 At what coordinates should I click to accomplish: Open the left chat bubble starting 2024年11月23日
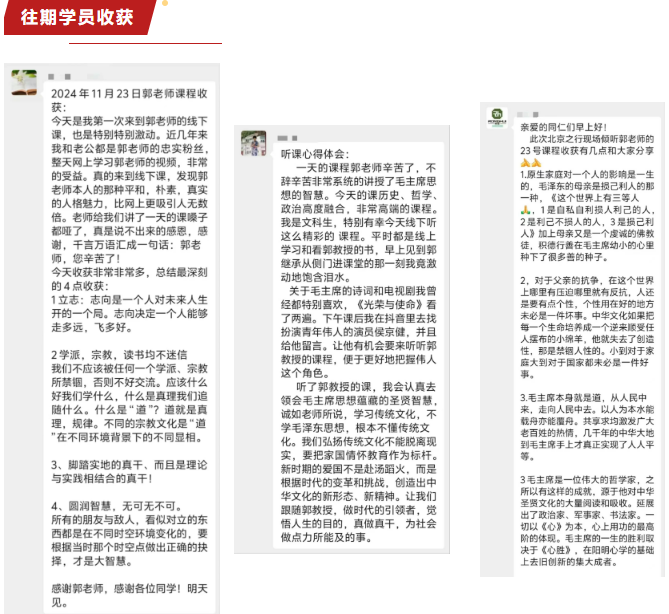point(129,347)
